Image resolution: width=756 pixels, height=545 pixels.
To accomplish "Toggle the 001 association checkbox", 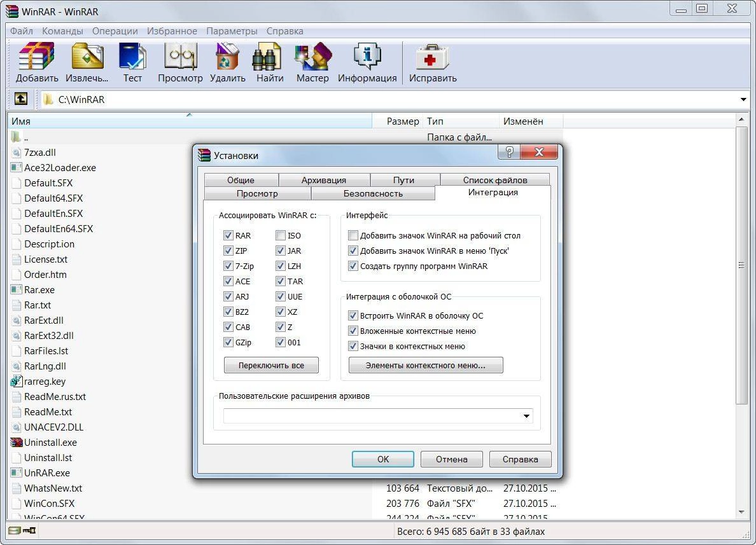I will [x=281, y=342].
